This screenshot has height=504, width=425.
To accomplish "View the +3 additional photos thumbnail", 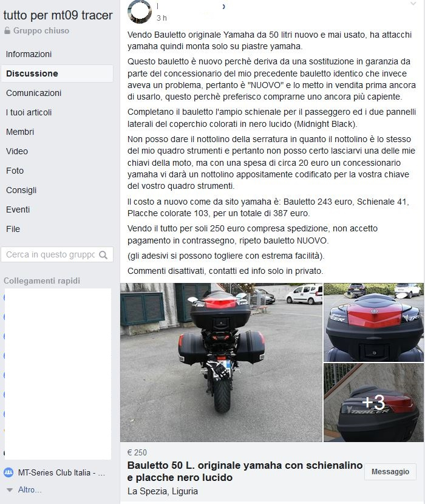I will click(x=373, y=403).
